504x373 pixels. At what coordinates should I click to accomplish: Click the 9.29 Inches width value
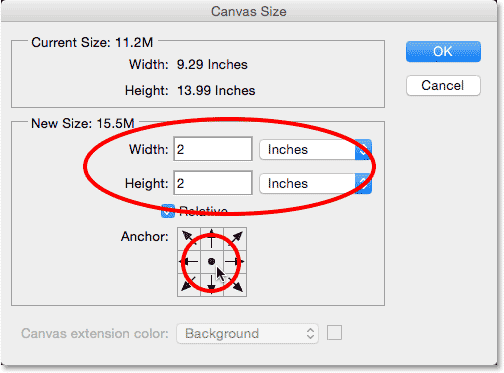(x=212, y=64)
